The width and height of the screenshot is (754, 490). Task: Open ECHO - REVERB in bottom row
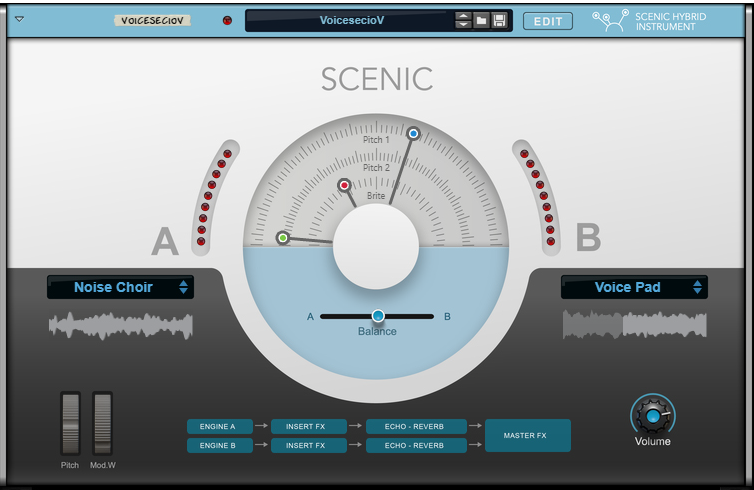416,445
